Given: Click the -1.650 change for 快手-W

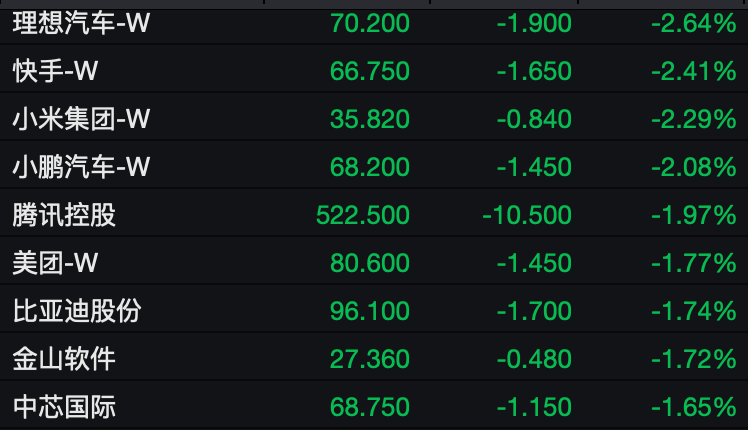Looking at the screenshot, I should coord(534,71).
